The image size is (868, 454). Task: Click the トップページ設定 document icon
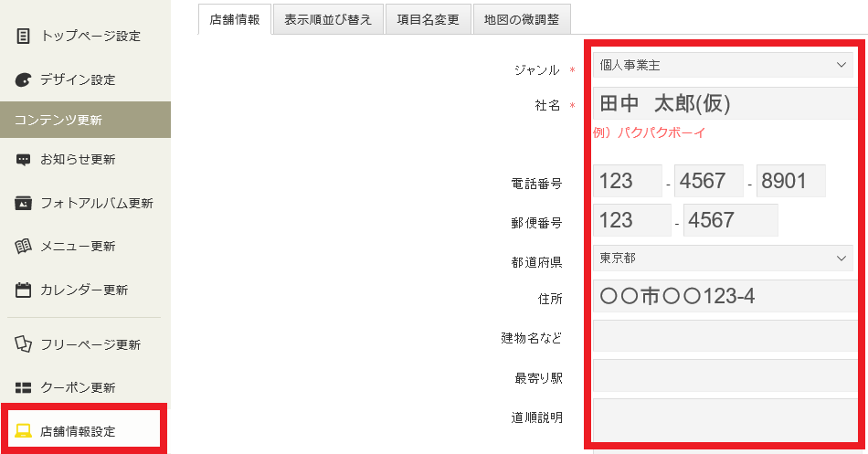[x=23, y=36]
